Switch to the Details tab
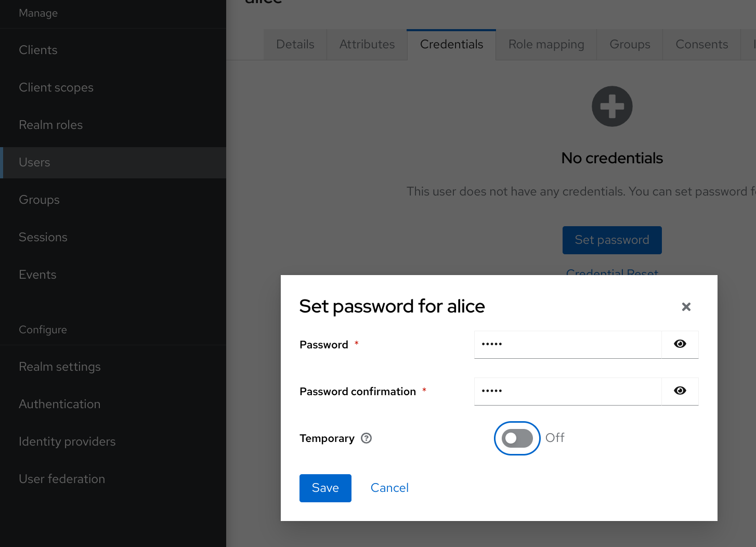This screenshot has height=547, width=756. coord(295,44)
